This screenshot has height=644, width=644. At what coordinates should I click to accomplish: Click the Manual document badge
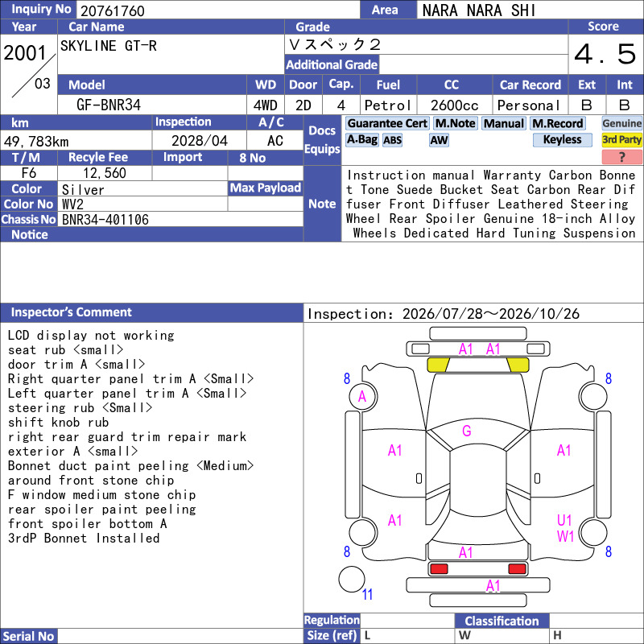[x=504, y=123]
